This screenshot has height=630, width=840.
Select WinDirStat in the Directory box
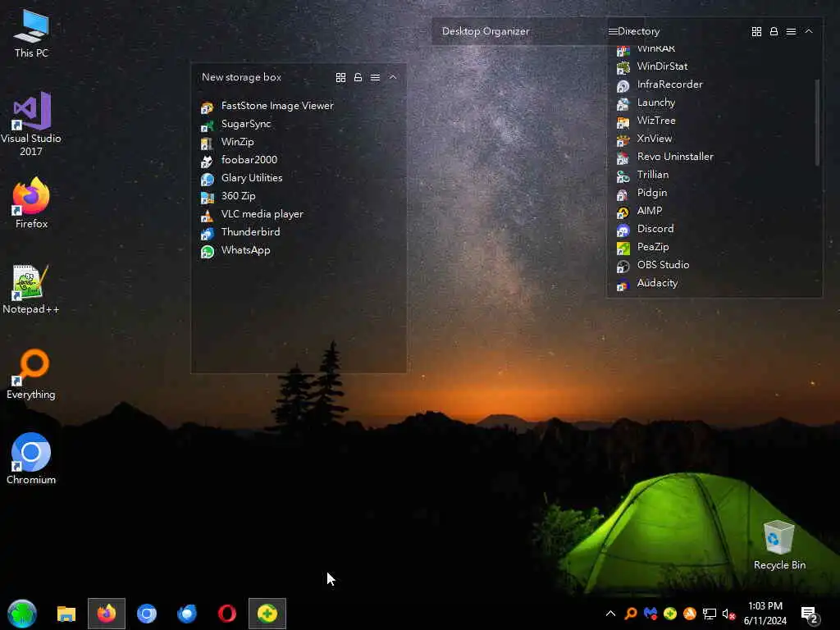click(652, 67)
